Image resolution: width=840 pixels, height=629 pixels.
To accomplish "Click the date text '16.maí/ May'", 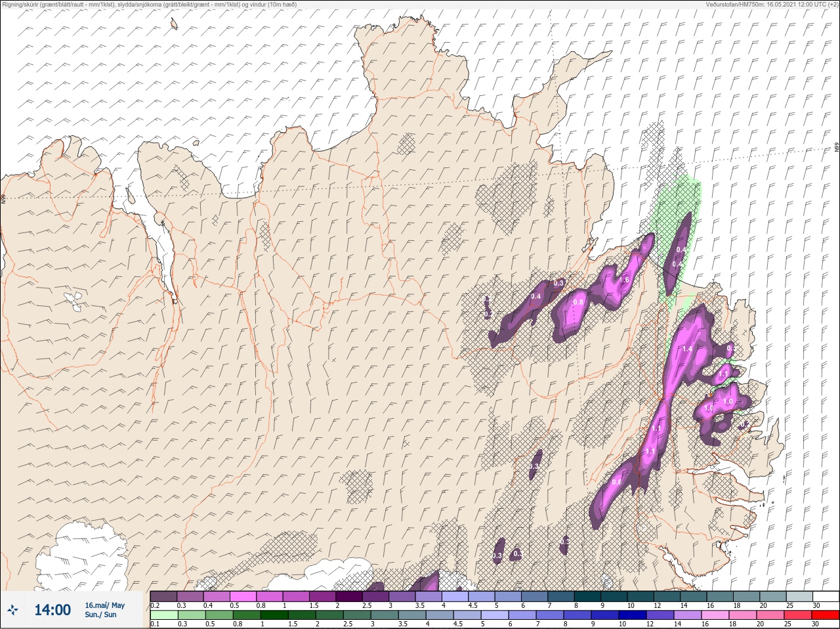I will [104, 605].
